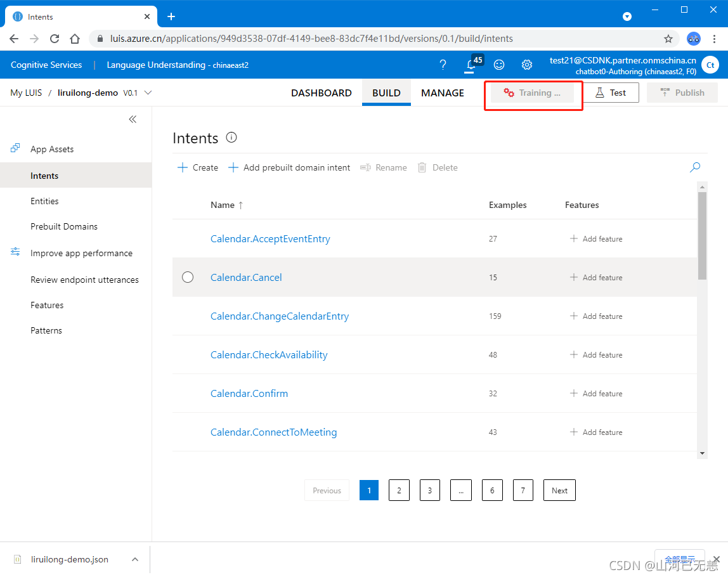This screenshot has height=577, width=728.
Task: Click the ellipsis pagination button
Action: point(461,490)
